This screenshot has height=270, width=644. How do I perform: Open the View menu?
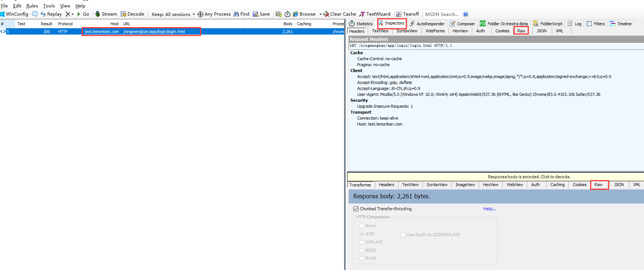coord(65,6)
